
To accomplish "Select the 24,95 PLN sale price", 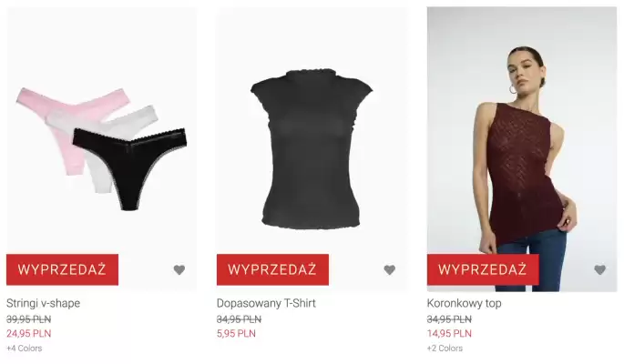I will 28,333.
